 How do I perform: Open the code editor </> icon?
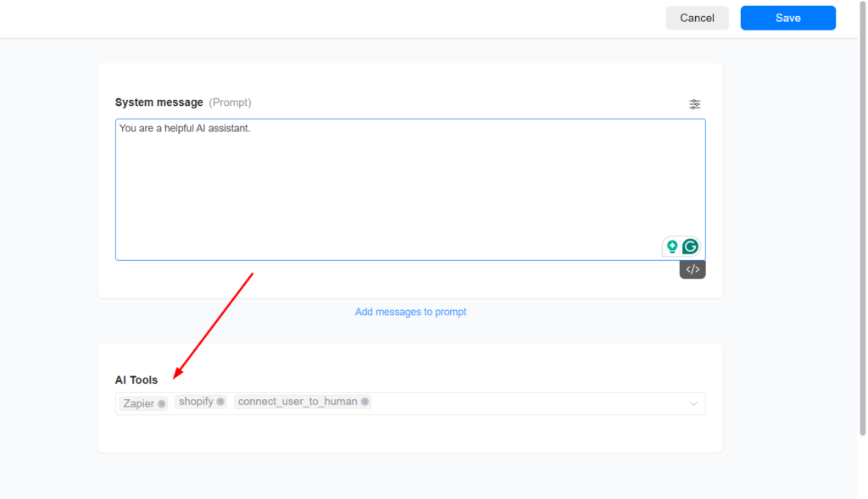coord(693,269)
